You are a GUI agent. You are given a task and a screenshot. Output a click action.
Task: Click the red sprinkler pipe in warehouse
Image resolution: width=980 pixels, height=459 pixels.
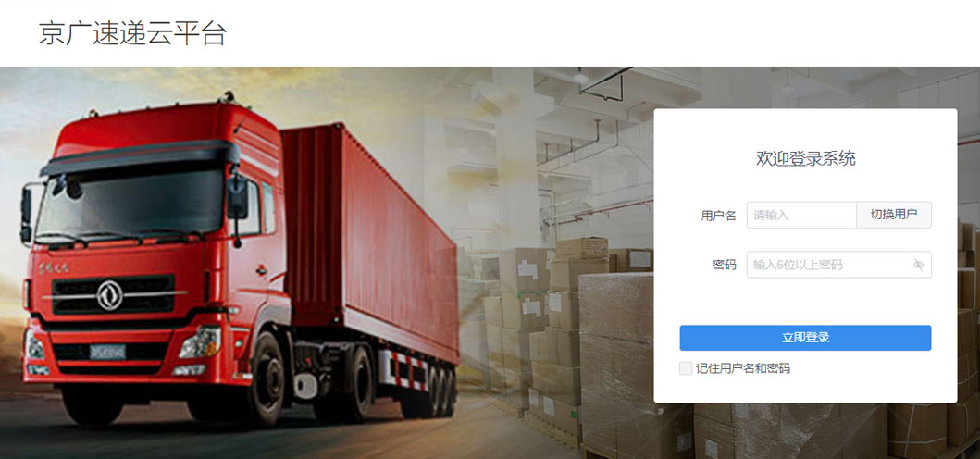[x=597, y=211]
